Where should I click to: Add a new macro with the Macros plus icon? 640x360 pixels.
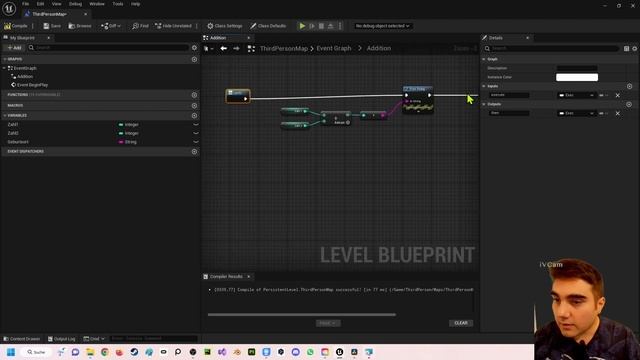[194, 105]
